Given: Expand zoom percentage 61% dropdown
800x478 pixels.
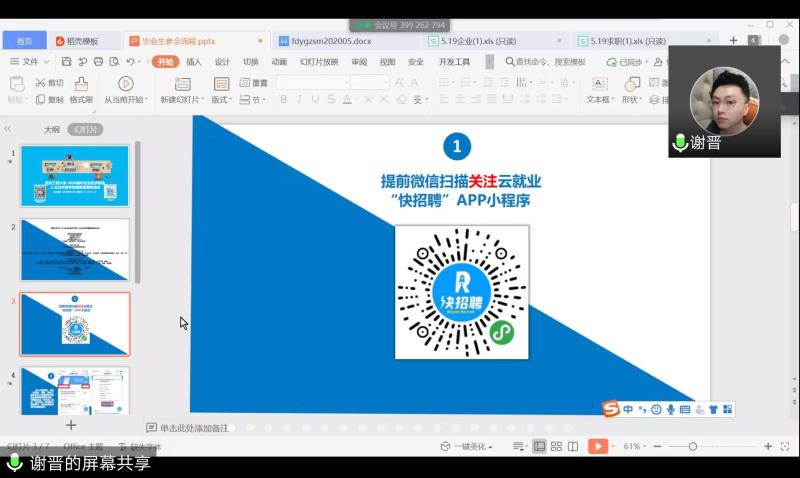Looking at the screenshot, I should pos(644,447).
